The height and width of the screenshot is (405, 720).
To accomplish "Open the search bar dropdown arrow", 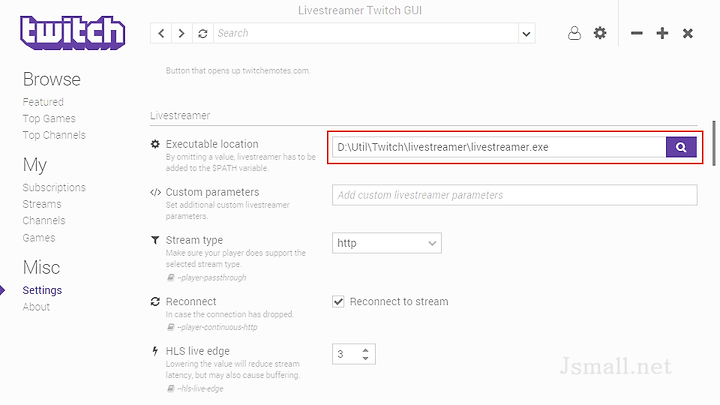I will tap(526, 33).
